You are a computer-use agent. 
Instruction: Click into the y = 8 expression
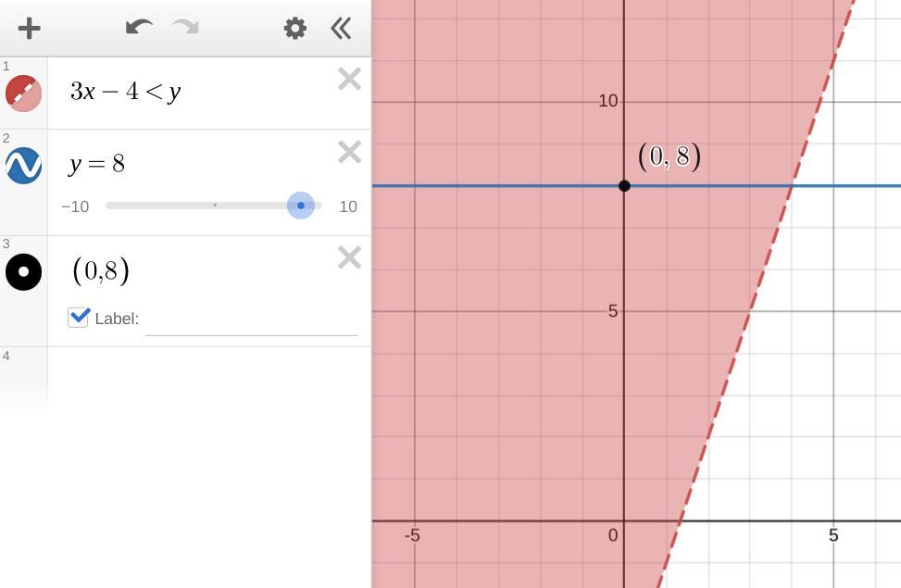coord(97,165)
